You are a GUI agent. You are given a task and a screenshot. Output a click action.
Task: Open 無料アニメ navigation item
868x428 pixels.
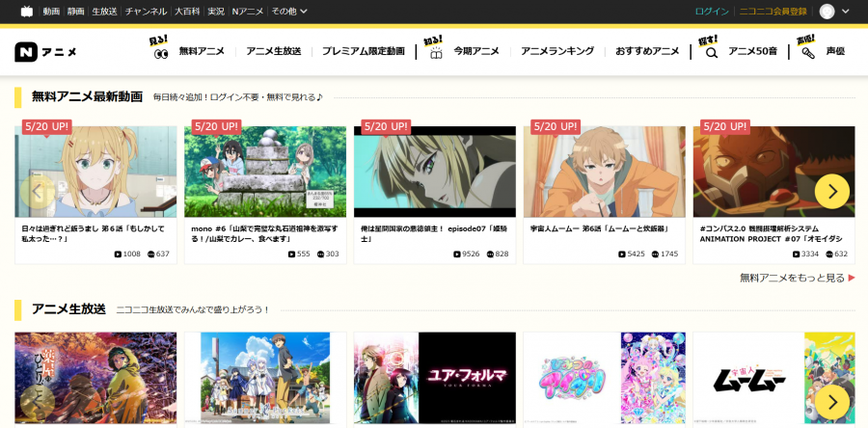click(x=202, y=51)
